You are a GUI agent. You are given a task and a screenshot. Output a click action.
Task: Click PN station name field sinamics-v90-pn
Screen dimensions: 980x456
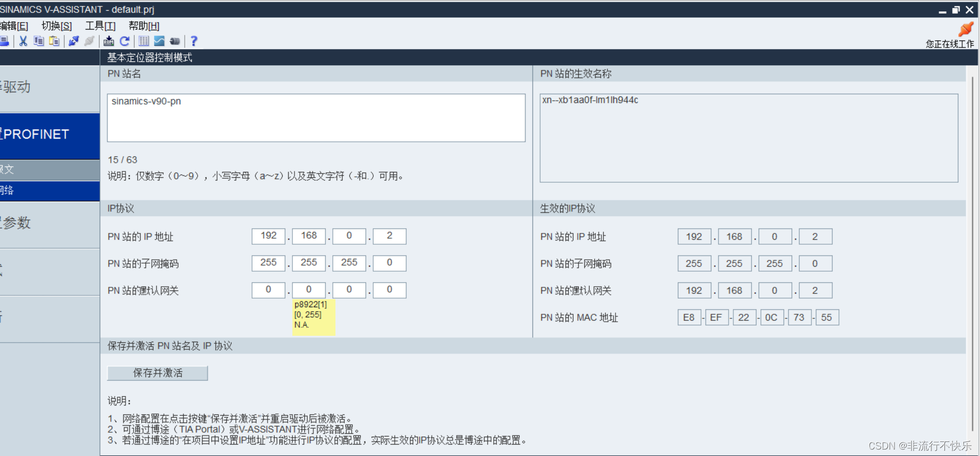coord(316,118)
